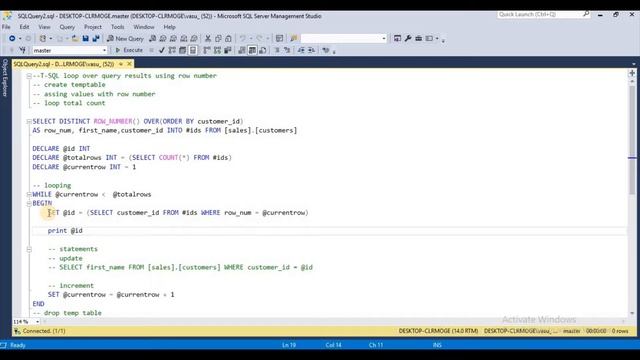This screenshot has width=640, height=360.
Task: Click the Find in Files icon
Action: point(293,38)
